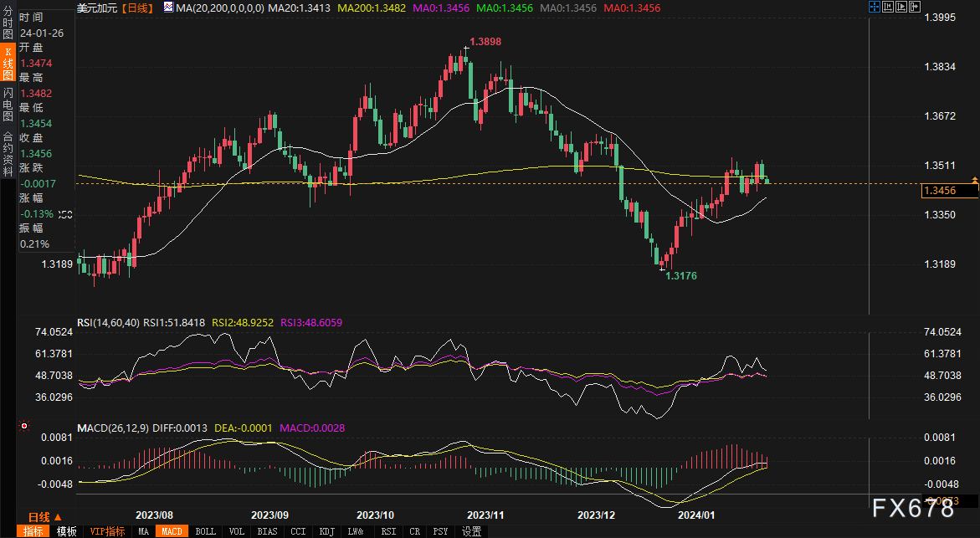This screenshot has width=980, height=538.
Task: Open the 合约资料 side tab
Action: tap(8, 149)
